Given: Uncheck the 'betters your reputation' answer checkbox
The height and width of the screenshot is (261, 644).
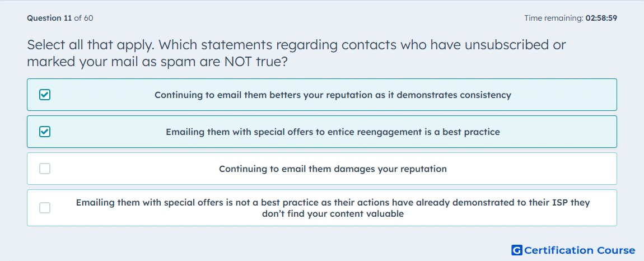Looking at the screenshot, I should [x=45, y=95].
